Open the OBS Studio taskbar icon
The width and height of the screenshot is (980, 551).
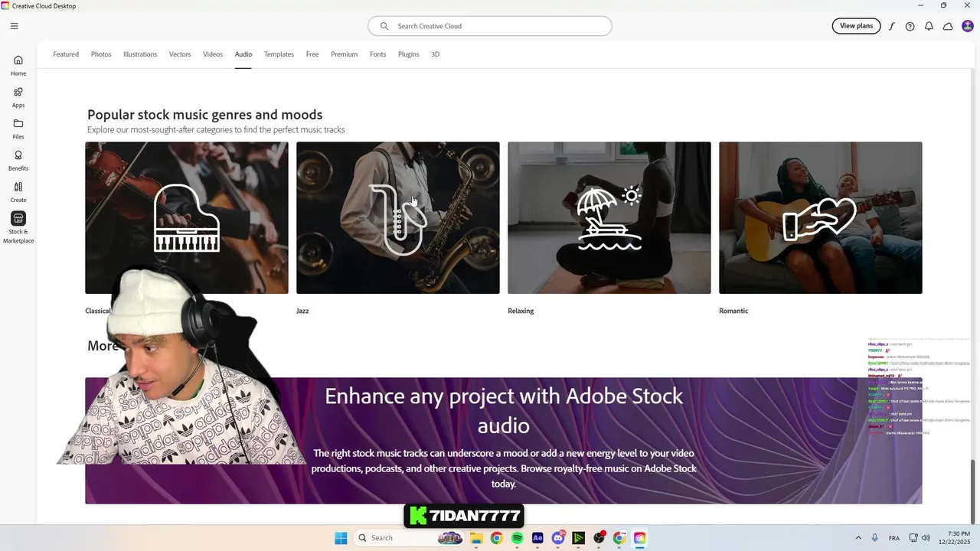click(599, 538)
